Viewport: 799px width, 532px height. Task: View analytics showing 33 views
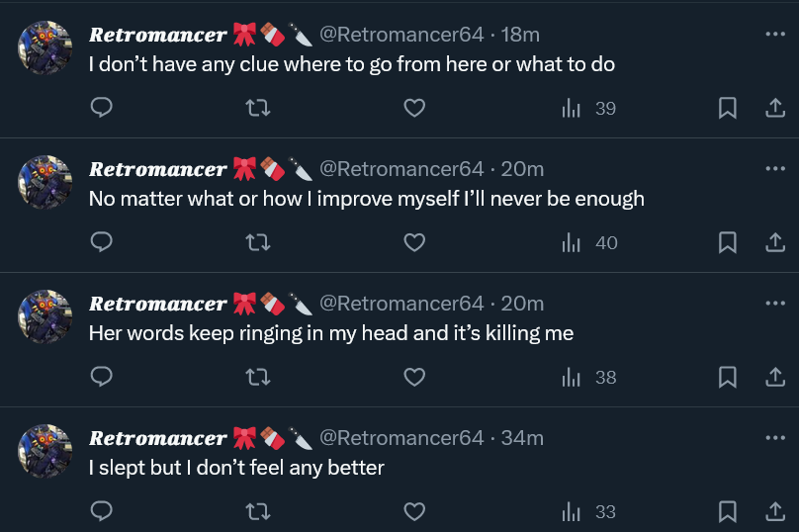589,511
